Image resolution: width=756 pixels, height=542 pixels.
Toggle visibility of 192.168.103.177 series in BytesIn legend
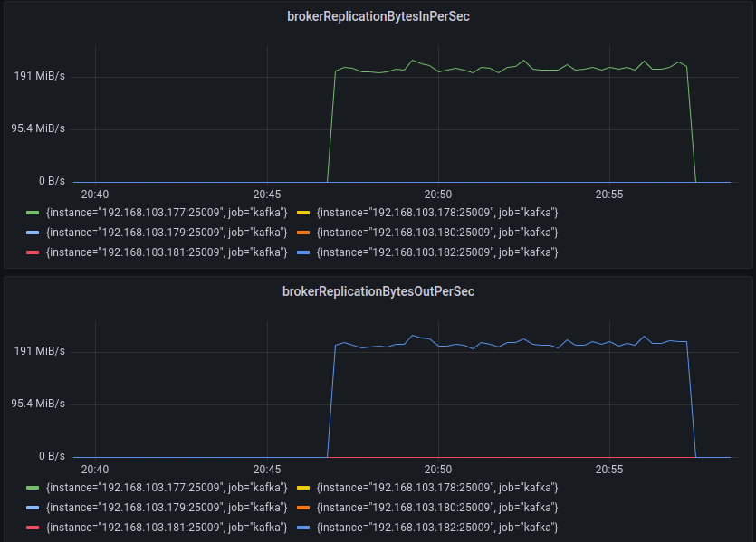point(32,213)
